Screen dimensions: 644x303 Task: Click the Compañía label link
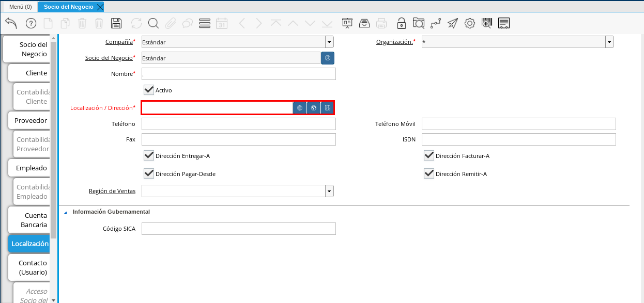pyautogui.click(x=119, y=42)
